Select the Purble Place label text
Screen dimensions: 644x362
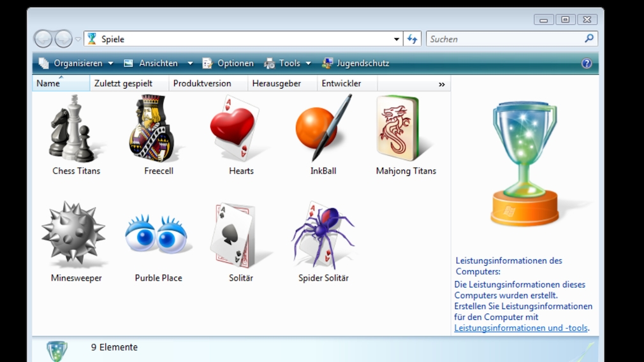pyautogui.click(x=159, y=278)
